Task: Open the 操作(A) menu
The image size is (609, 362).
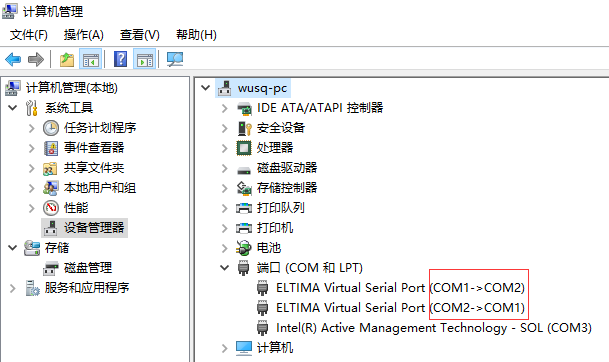Action: pyautogui.click(x=84, y=35)
